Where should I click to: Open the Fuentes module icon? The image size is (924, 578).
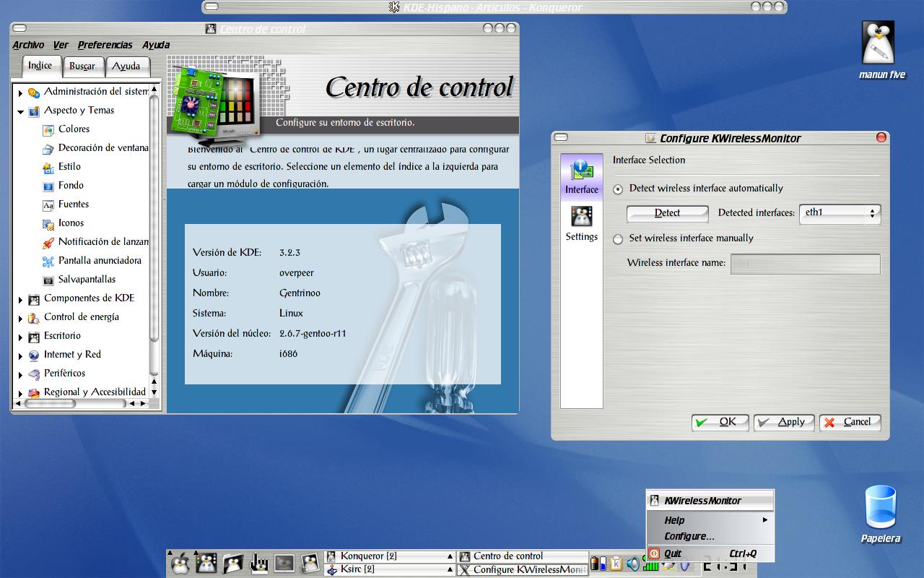48,205
